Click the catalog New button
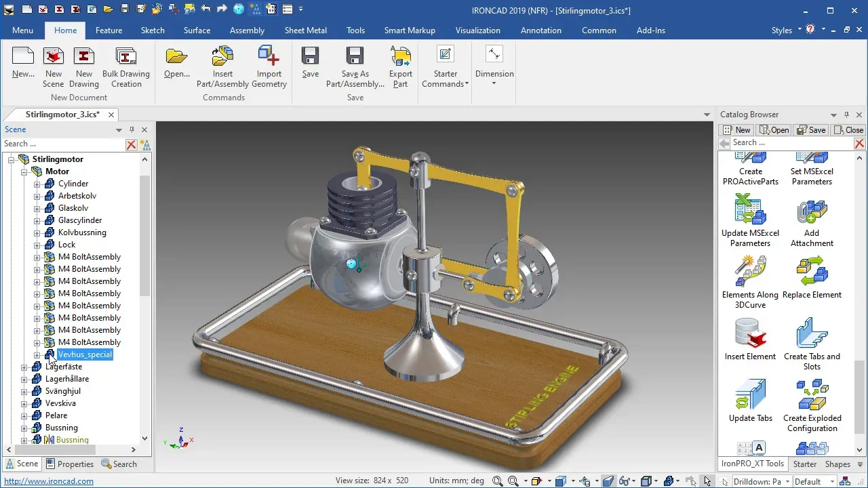 (737, 130)
